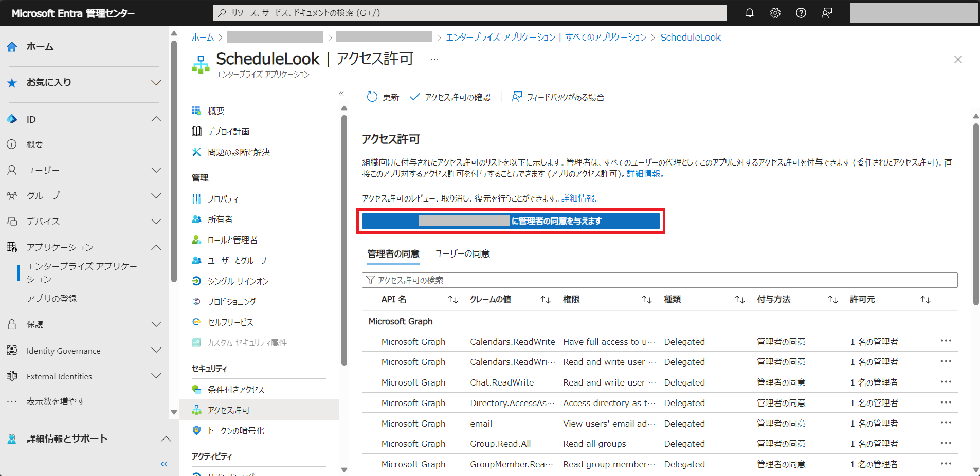Expand the ユーザー chevron
The width and height of the screenshot is (980, 476).
tap(156, 170)
